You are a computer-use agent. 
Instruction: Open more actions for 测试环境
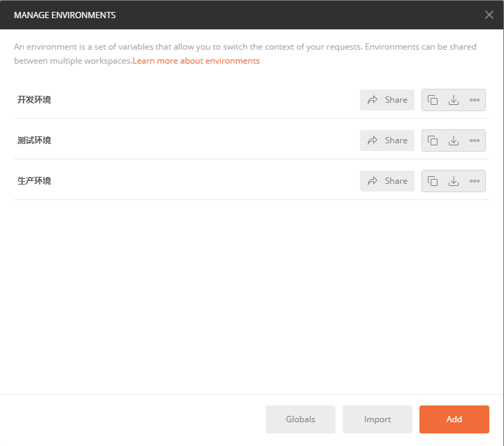pos(475,141)
